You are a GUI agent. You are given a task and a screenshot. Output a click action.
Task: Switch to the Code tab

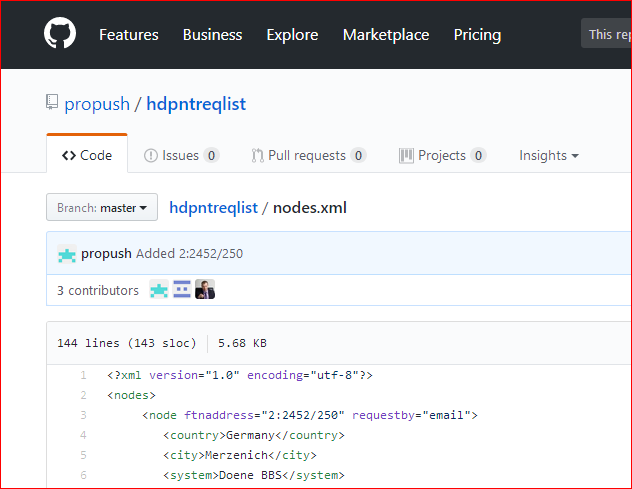[87, 155]
